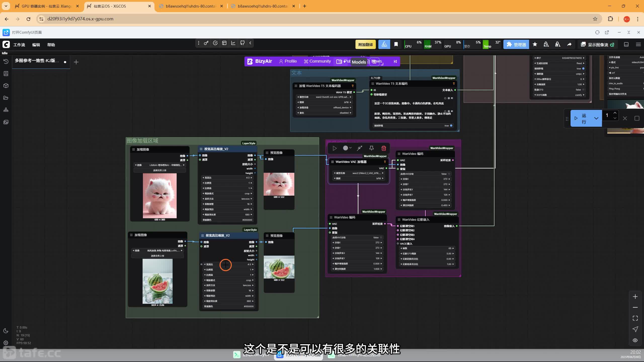The height and width of the screenshot is (362, 644).
Task: Open the node library sidebar icon
Action: [x=6, y=74]
